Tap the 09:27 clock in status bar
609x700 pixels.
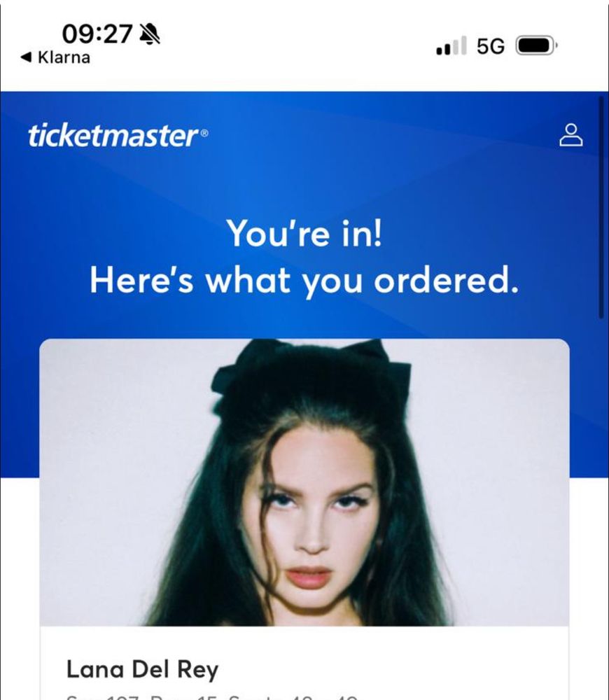(97, 34)
